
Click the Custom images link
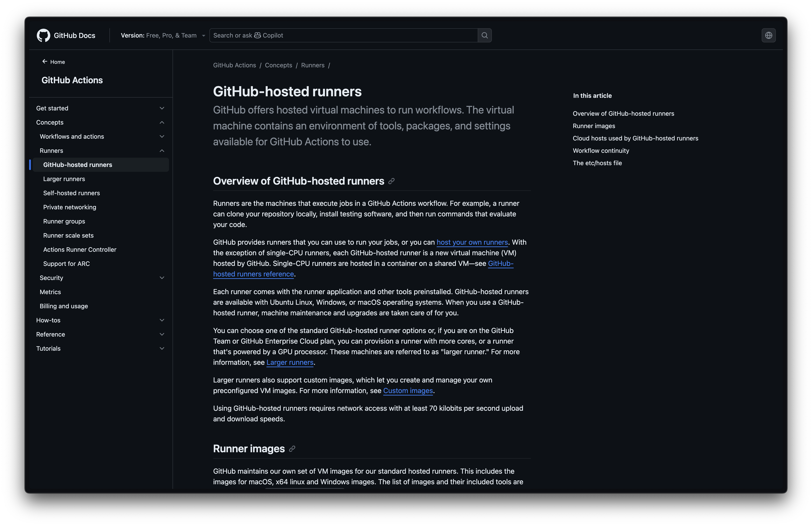point(408,390)
